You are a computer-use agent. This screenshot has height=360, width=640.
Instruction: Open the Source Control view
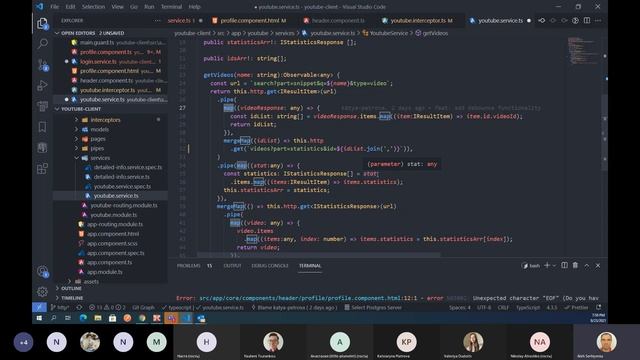[x=42, y=64]
